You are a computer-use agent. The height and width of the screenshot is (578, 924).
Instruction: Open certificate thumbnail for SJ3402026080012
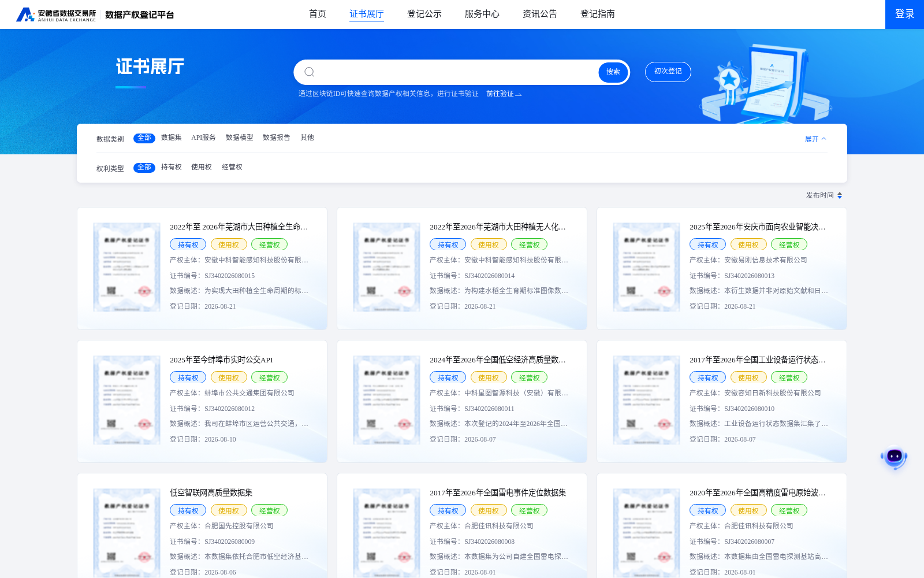(x=127, y=400)
